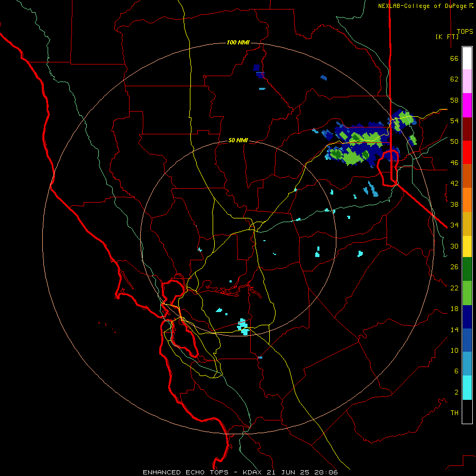This screenshot has width=476, height=476.
Task: Click the white swatch in the tops legend
Action: point(467,58)
